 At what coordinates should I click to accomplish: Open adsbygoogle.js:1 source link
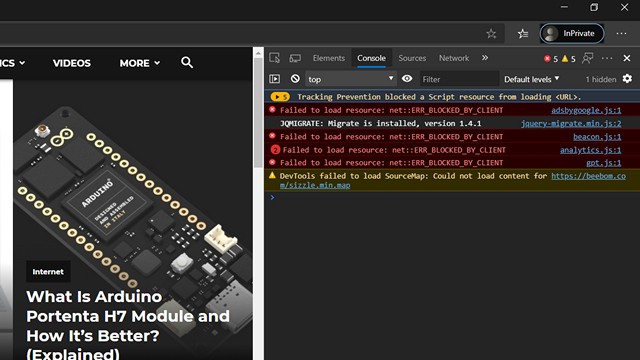tap(586, 110)
